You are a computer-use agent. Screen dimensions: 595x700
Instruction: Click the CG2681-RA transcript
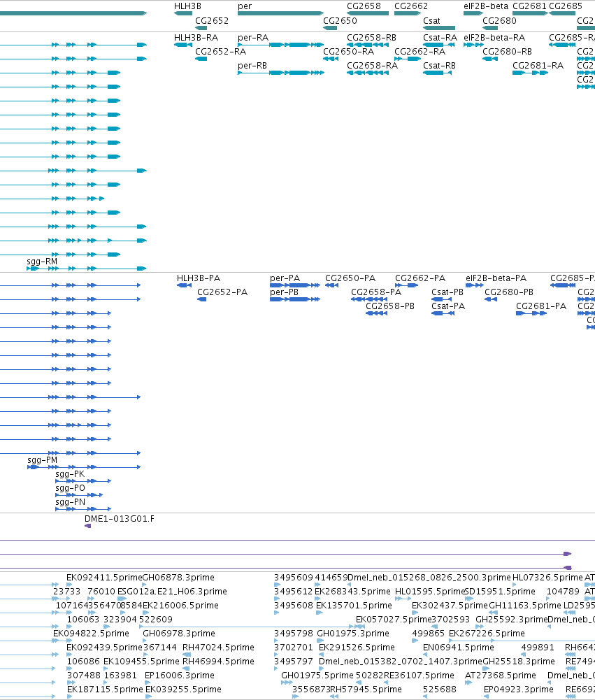point(530,73)
